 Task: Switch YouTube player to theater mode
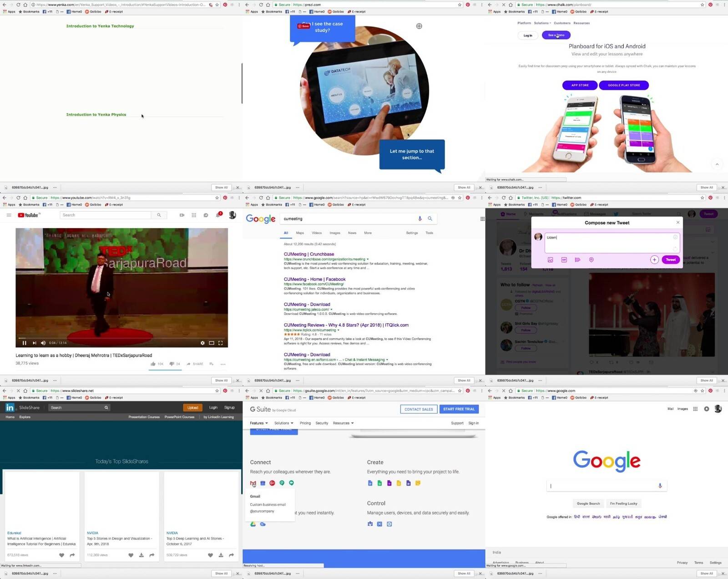click(212, 343)
